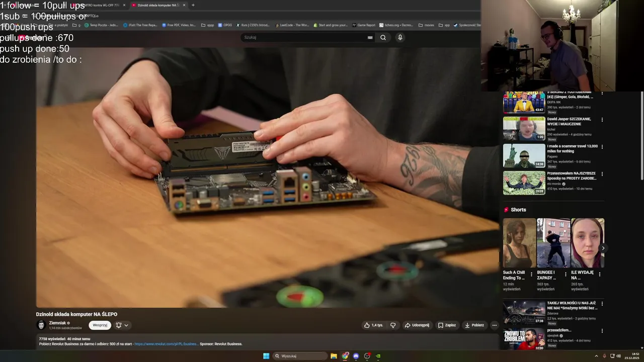Open options for ILE WYDAJĘ NA short
This screenshot has width=644, height=362.
599,275
